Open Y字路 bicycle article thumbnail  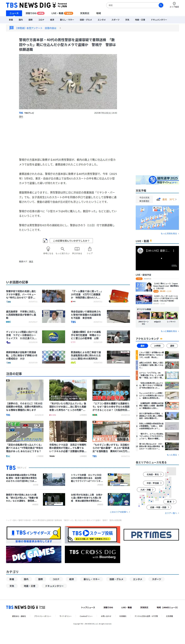(x=25, y=431)
